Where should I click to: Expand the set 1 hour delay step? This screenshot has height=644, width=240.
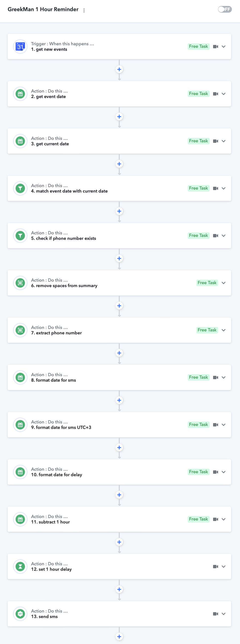223,566
